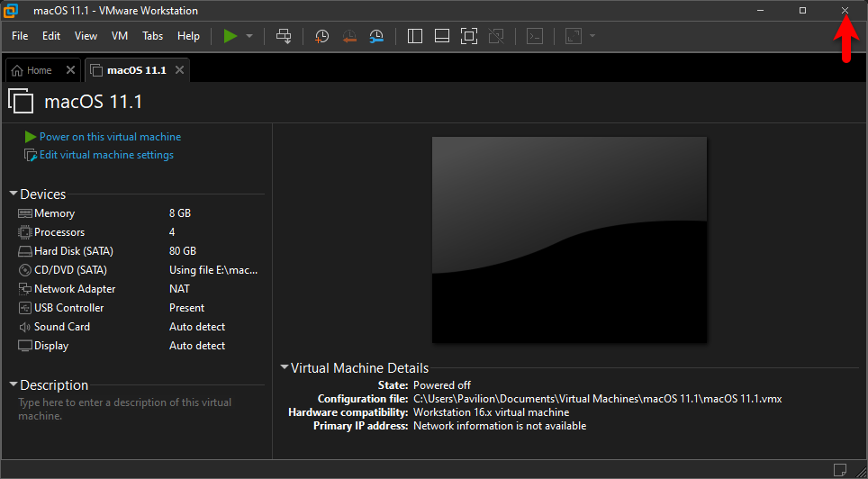
Task: Close the macOS 11.1 tab
Action: point(179,69)
